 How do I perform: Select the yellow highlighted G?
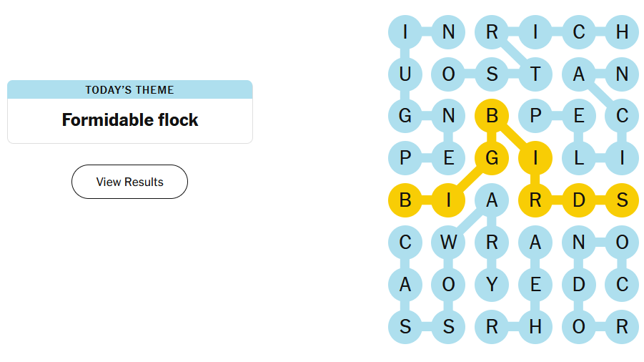click(x=492, y=158)
